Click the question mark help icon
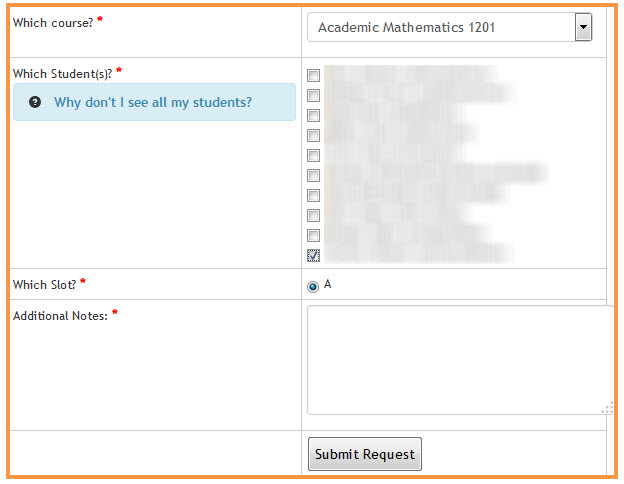The height and width of the screenshot is (484, 624). [35, 102]
